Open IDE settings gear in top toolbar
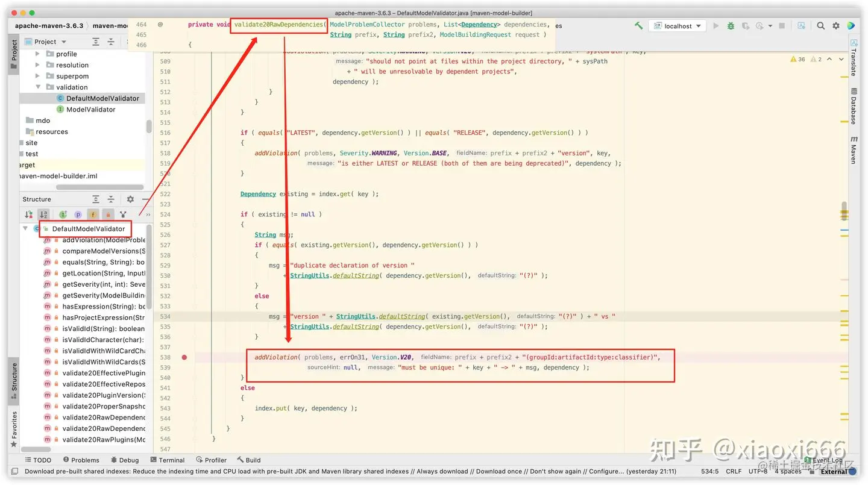This screenshot has height=485, width=868. coord(836,26)
